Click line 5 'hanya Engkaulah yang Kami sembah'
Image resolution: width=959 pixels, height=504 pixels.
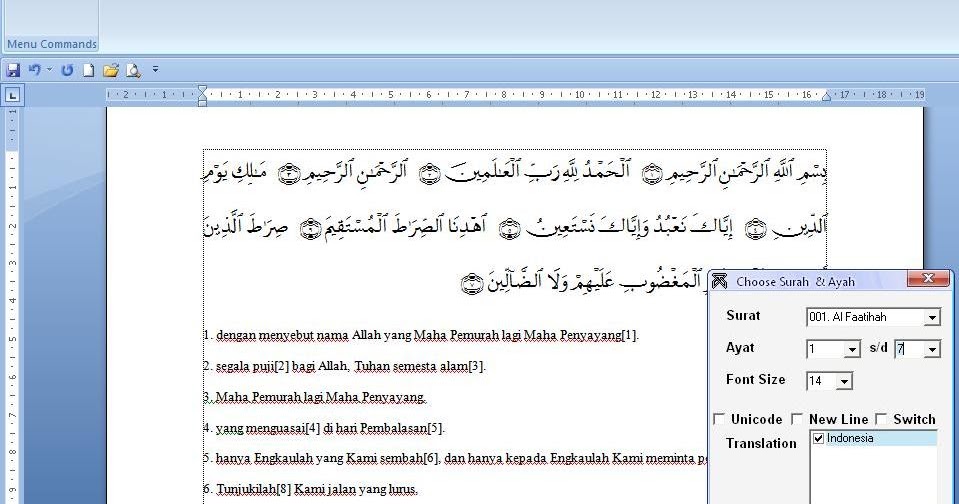pos(456,458)
